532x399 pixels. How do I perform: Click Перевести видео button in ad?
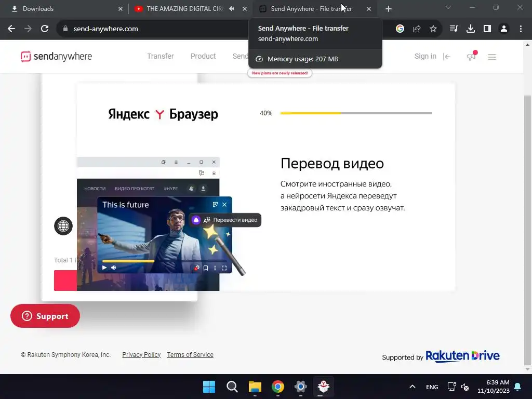pos(225,220)
